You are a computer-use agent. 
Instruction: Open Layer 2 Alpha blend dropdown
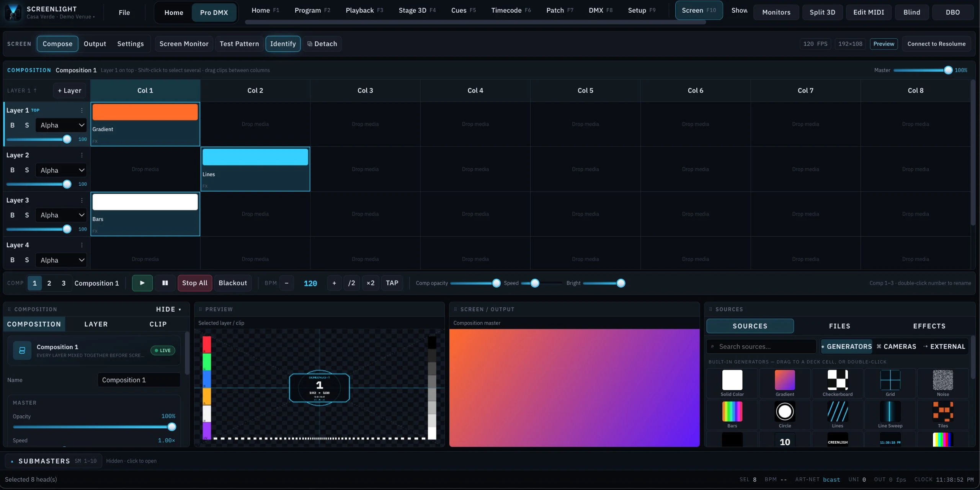pos(61,170)
